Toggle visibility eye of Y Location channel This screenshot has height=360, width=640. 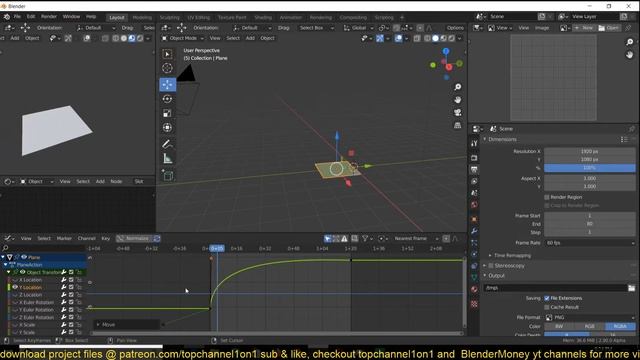[x=15, y=287]
